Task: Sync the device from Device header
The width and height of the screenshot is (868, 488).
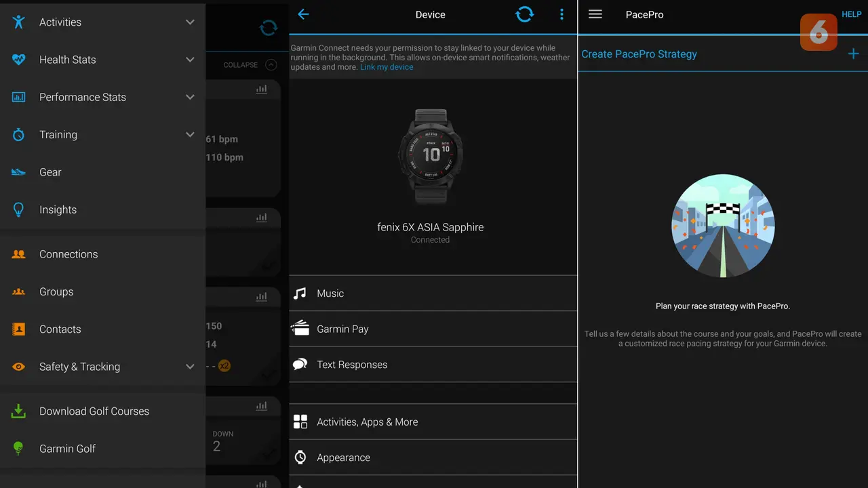Action: pyautogui.click(x=524, y=14)
